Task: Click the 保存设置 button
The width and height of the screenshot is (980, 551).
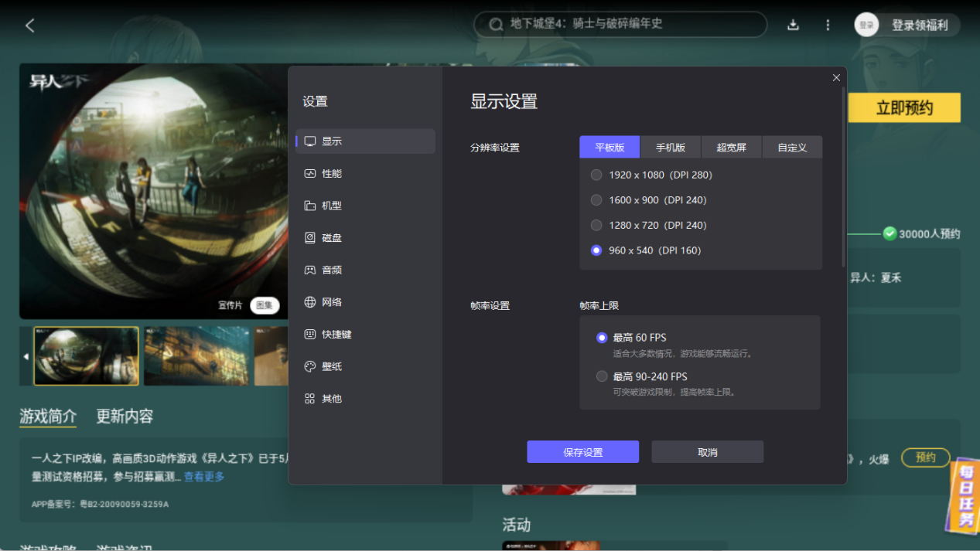Action: 582,451
